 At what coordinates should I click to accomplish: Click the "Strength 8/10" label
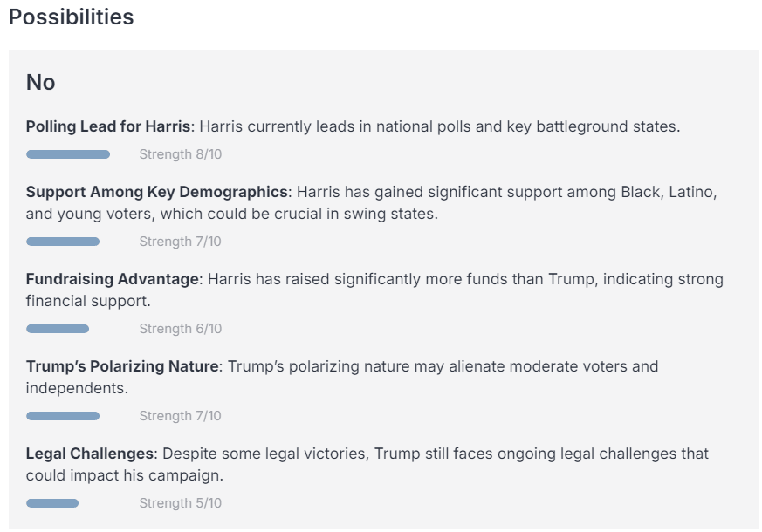pyautogui.click(x=180, y=154)
